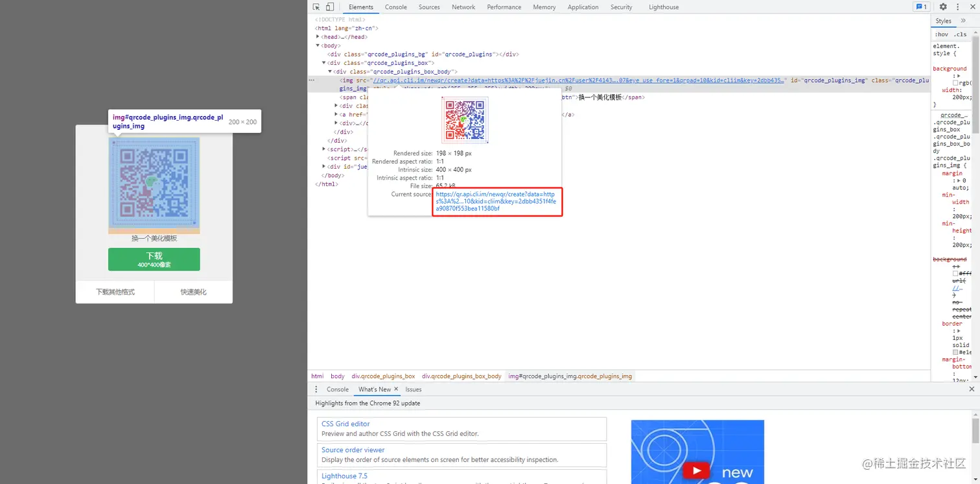Open the Source order viewer link
This screenshot has height=484, width=980.
pyautogui.click(x=353, y=450)
